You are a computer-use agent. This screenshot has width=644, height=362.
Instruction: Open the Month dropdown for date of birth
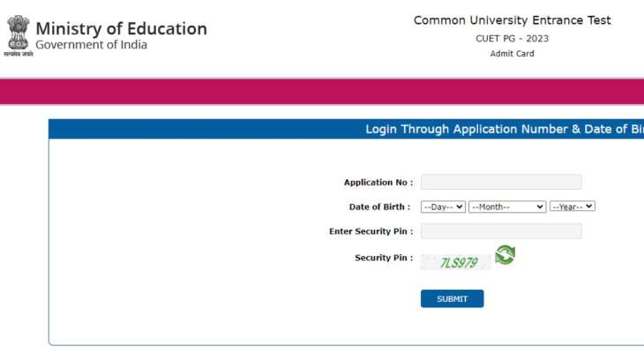[507, 207]
